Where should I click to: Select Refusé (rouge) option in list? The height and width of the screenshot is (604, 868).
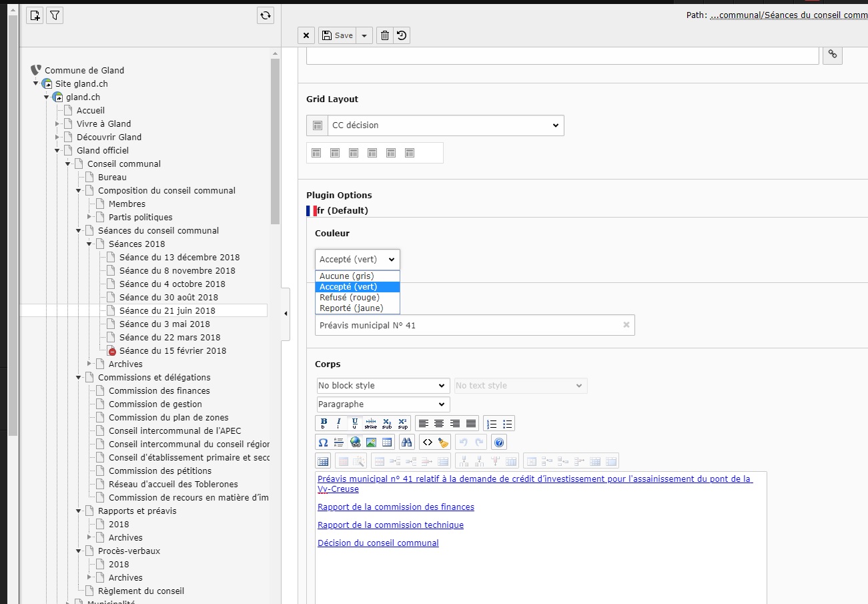click(x=350, y=298)
